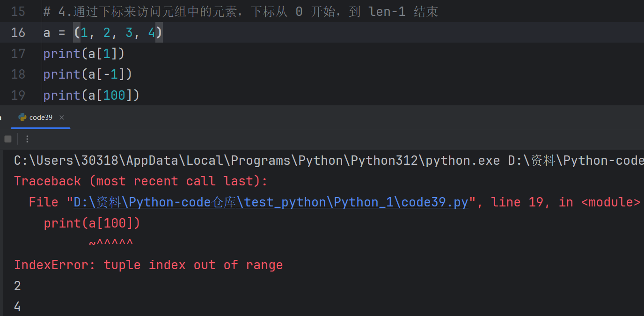Open the code39.py traceback file link
Image resolution: width=644 pixels, height=316 pixels.
point(271,202)
